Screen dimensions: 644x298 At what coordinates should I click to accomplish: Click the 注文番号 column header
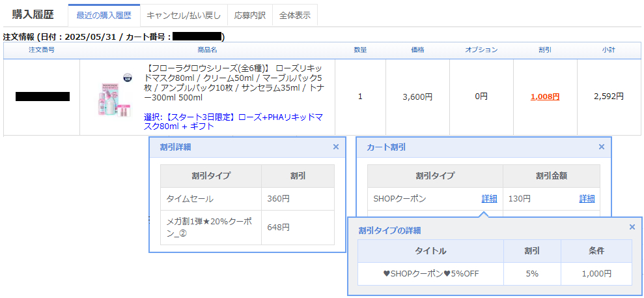(x=42, y=50)
